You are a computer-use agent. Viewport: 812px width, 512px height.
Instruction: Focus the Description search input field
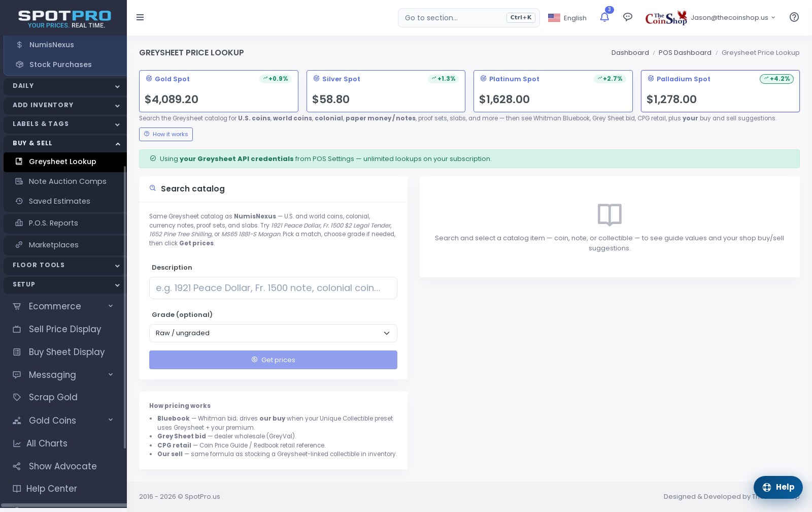click(x=273, y=288)
